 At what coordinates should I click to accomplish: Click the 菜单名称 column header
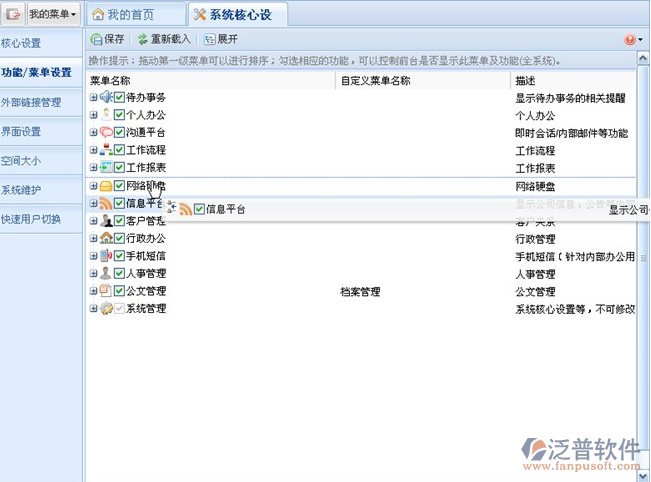point(211,81)
